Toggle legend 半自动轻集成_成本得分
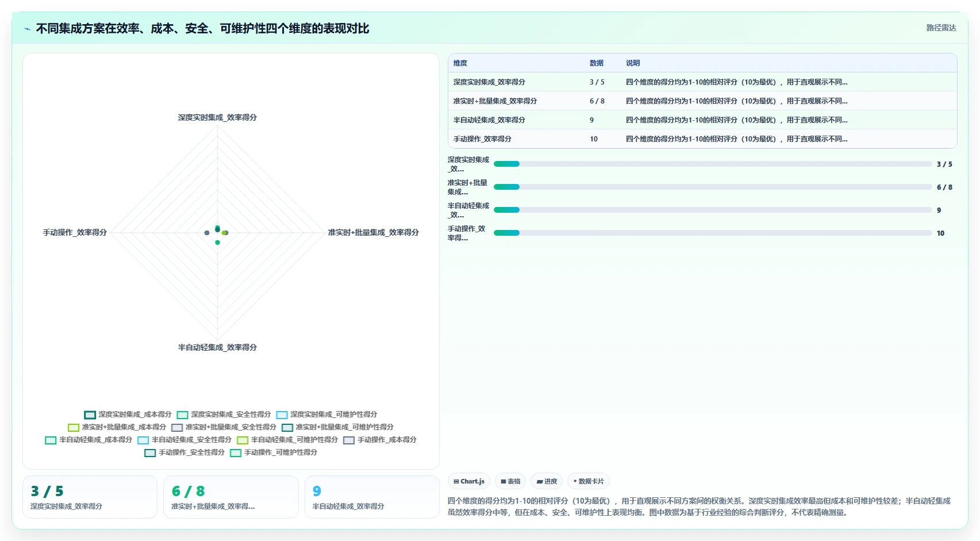The width and height of the screenshot is (980, 541). pos(89,440)
